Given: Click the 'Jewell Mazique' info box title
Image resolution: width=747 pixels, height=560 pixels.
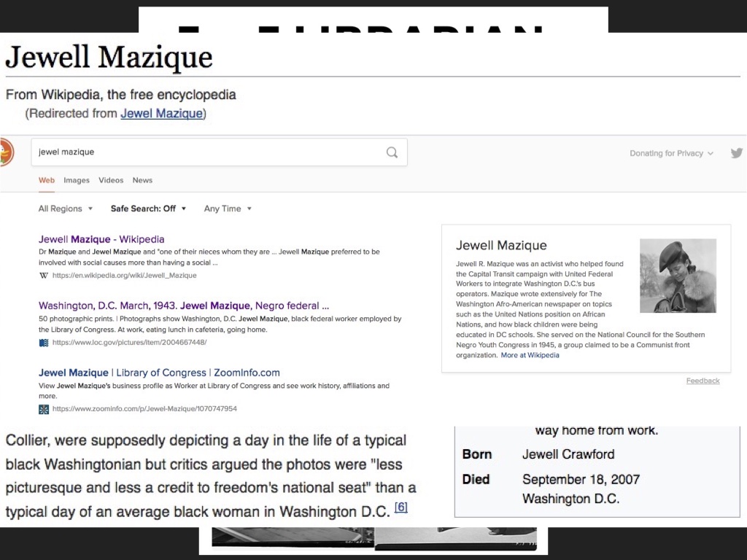Looking at the screenshot, I should 501,245.
